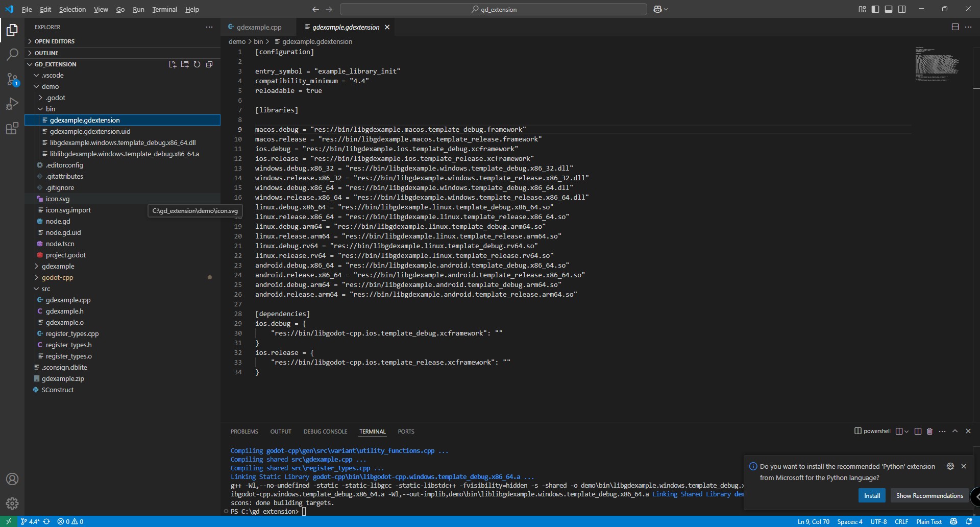Open Explorer views and more actions menu

coord(209,27)
